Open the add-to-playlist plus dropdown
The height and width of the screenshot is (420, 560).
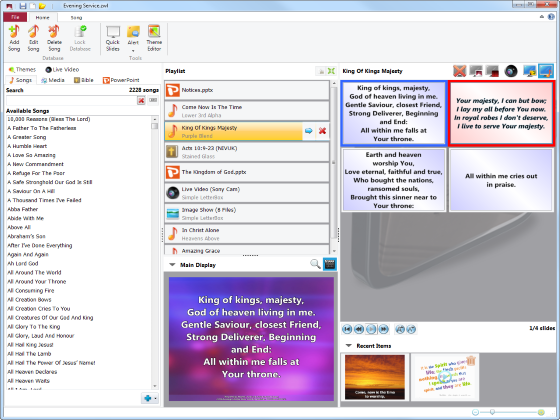point(150,398)
